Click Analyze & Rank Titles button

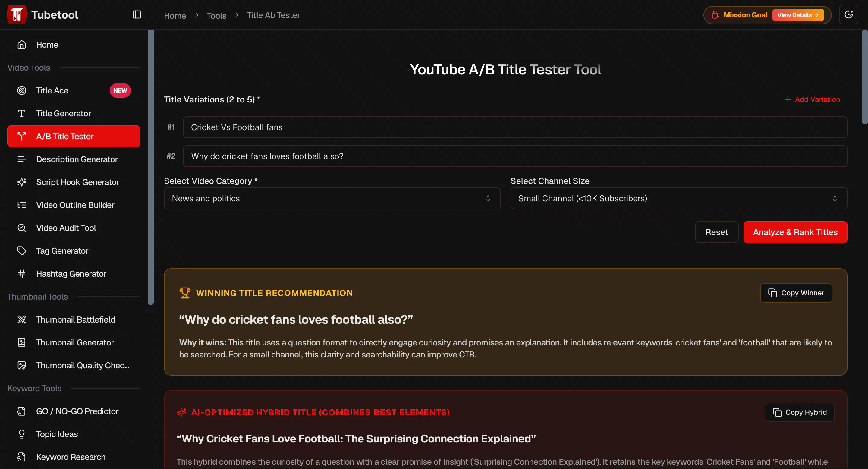pyautogui.click(x=795, y=232)
